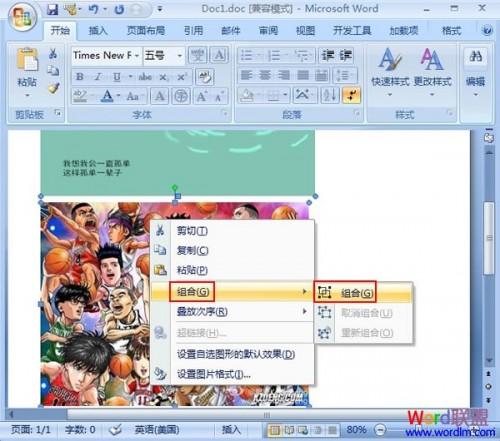Image resolution: width=500 pixels, height=441 pixels.
Task: Click language 英语(美国) in status bar
Action: pos(156,430)
